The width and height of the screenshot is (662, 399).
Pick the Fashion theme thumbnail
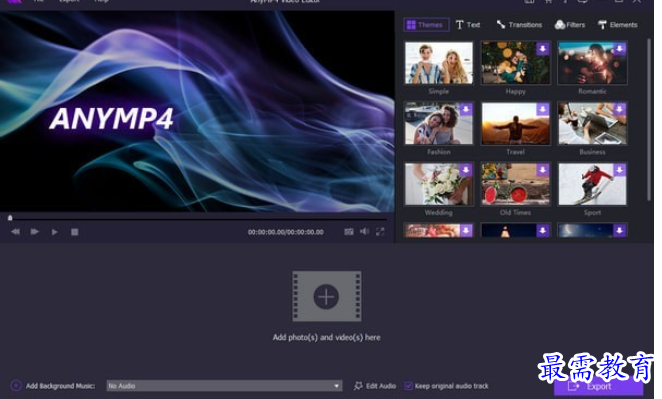click(x=439, y=123)
